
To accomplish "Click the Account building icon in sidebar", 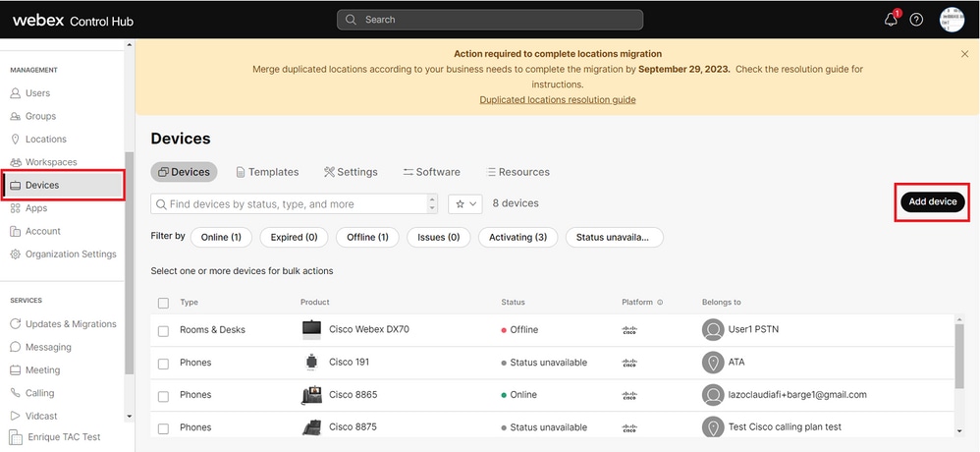I will tap(16, 231).
